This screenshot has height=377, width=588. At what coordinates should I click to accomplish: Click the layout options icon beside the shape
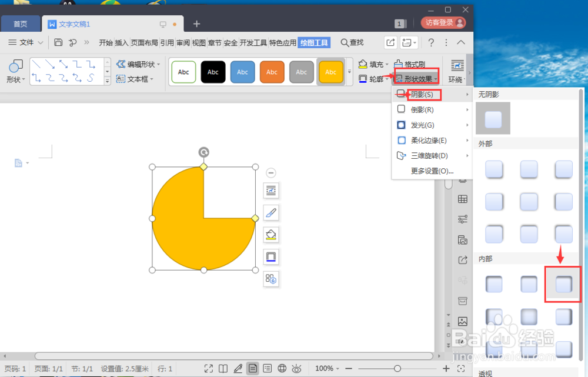(270, 191)
